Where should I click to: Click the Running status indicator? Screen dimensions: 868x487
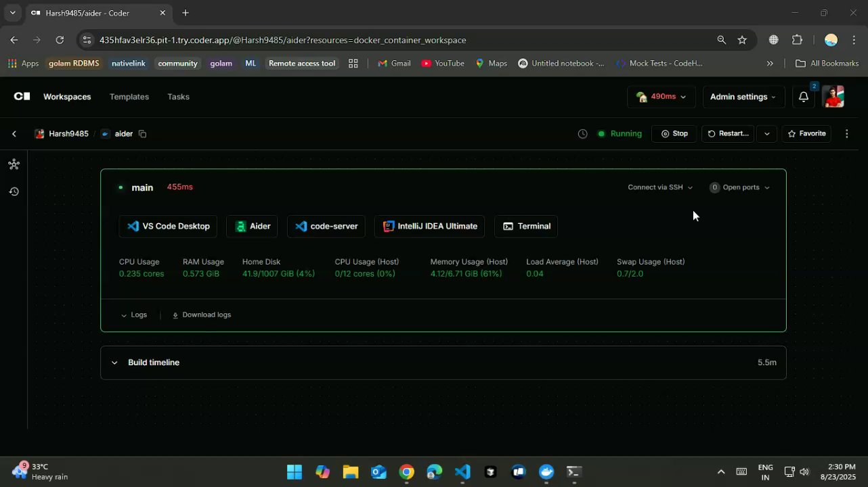click(x=620, y=134)
